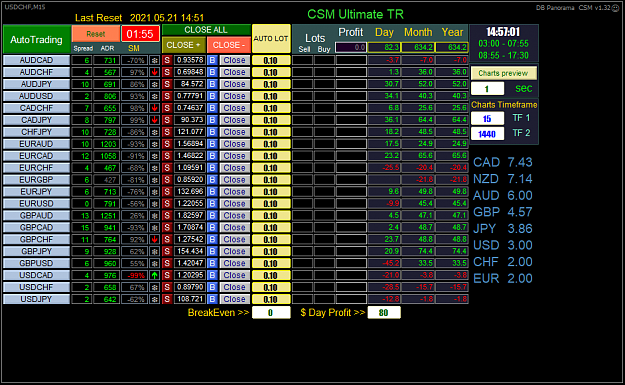625x385 pixels.
Task: Open the EURGBP symbol button
Action: (36, 180)
